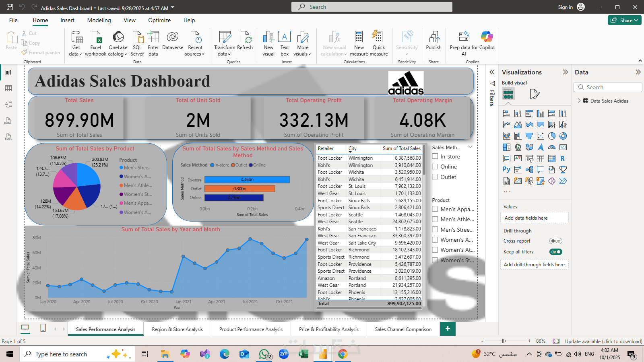
Task: Add a Text box to the report
Action: click(x=285, y=43)
